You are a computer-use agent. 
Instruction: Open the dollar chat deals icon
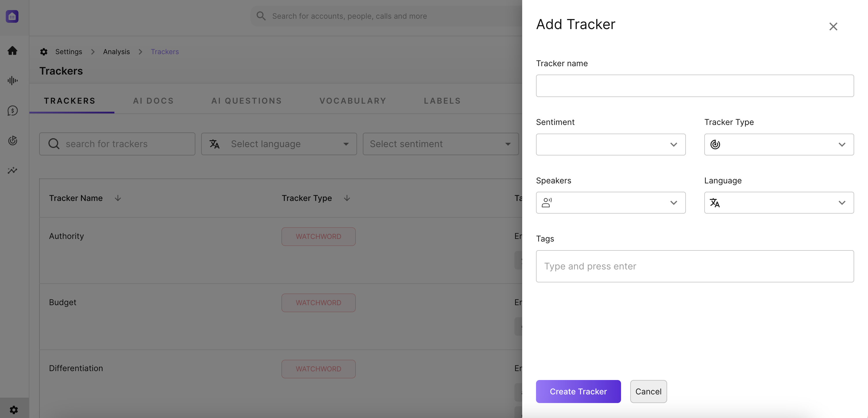(x=12, y=110)
